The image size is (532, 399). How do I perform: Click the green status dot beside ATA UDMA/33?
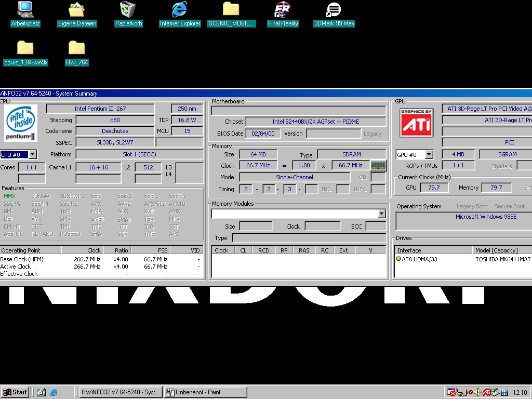398,259
